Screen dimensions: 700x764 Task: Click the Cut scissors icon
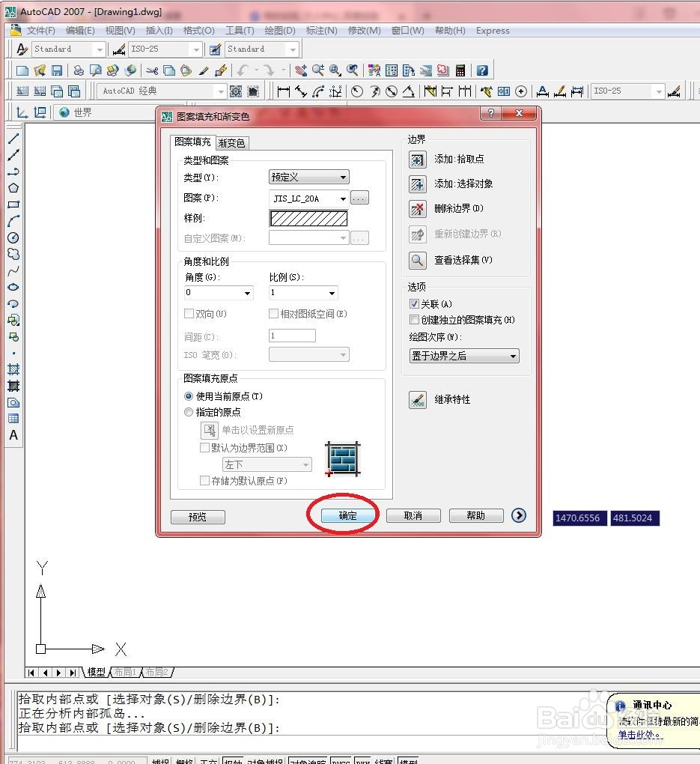[152, 70]
